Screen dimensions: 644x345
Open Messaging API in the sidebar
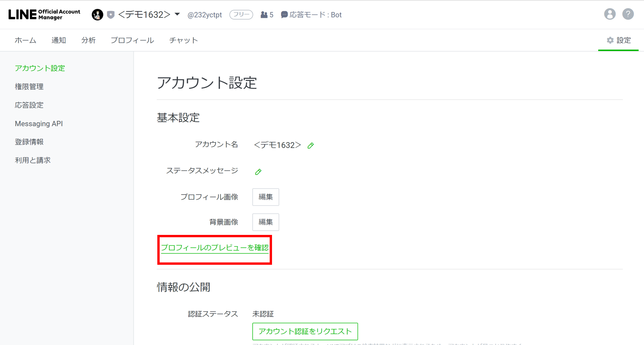point(39,124)
